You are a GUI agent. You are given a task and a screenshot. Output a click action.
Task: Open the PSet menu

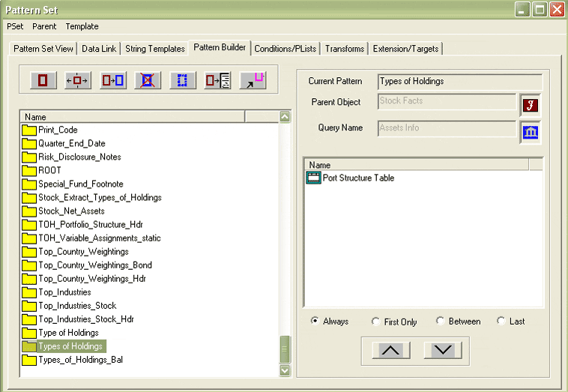tap(15, 26)
